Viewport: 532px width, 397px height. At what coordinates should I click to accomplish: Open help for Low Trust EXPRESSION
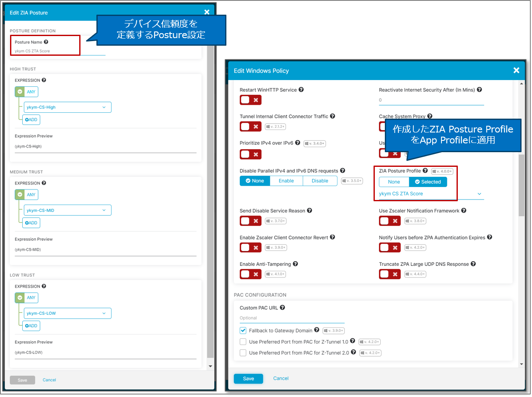coord(44,286)
